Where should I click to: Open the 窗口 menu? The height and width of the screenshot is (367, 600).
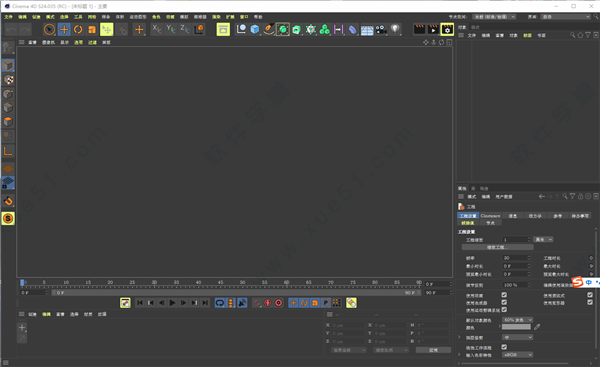click(x=244, y=17)
